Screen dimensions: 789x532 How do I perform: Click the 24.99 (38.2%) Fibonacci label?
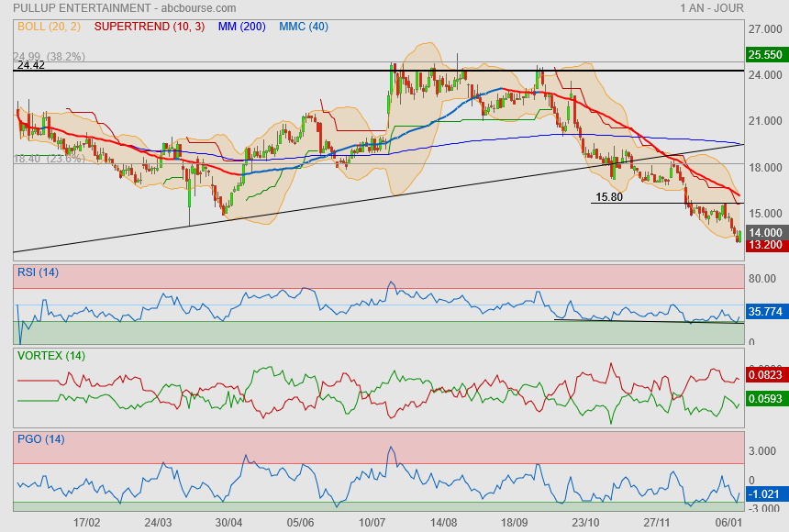(x=51, y=56)
